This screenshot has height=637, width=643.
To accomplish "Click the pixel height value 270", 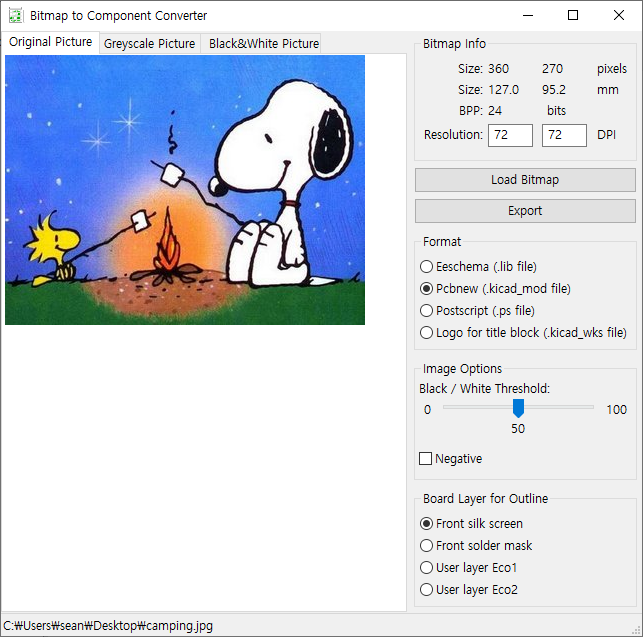I will click(552, 68).
